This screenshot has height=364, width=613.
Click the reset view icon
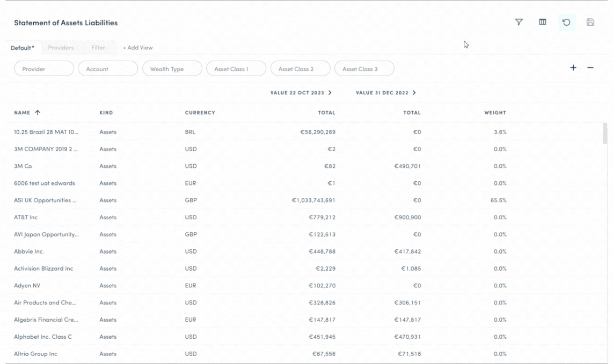566,23
